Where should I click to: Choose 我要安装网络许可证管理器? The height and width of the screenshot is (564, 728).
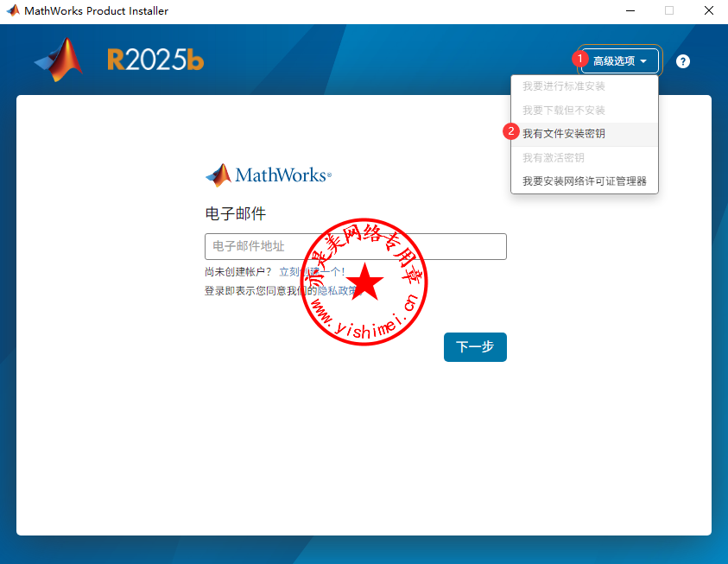tap(585, 181)
